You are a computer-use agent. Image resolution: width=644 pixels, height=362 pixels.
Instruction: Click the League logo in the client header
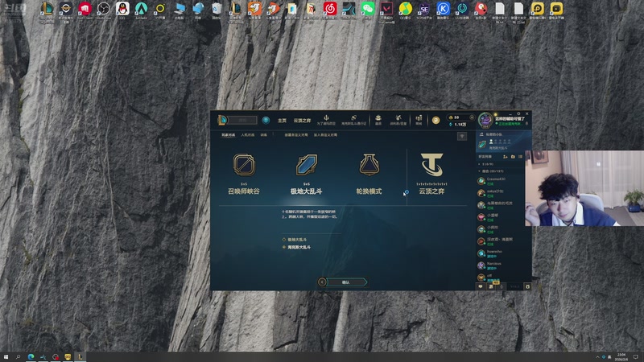tap(222, 120)
